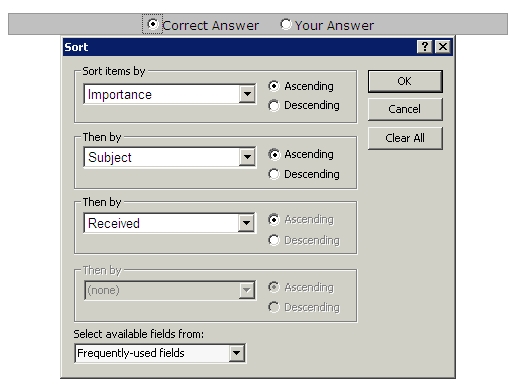
Task: Select the Correct Answer radio button
Action: [x=152, y=24]
